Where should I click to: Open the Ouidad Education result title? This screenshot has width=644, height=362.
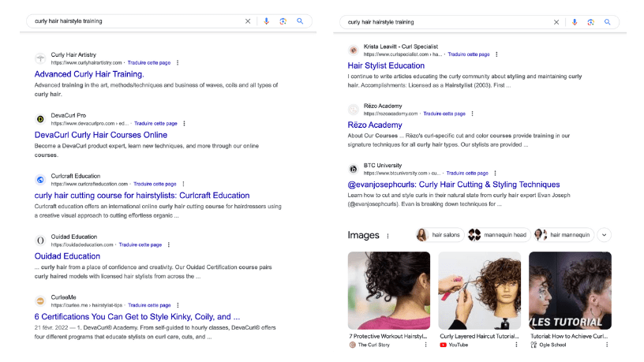click(67, 256)
